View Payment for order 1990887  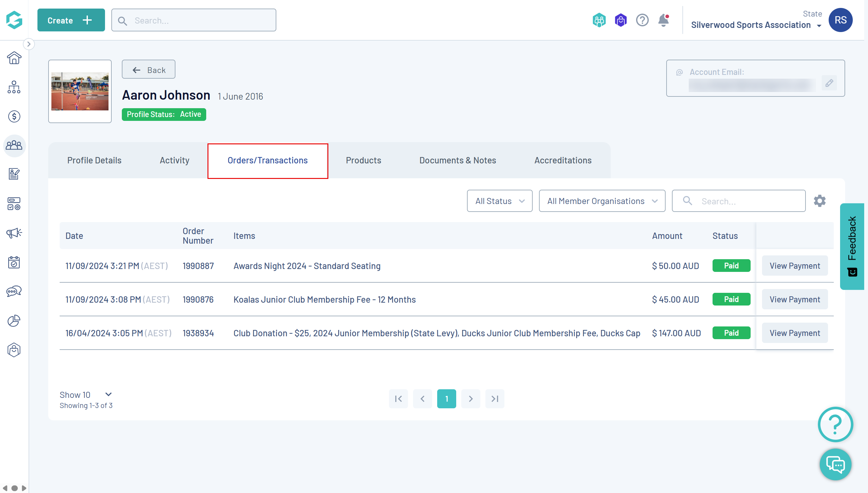coord(794,266)
